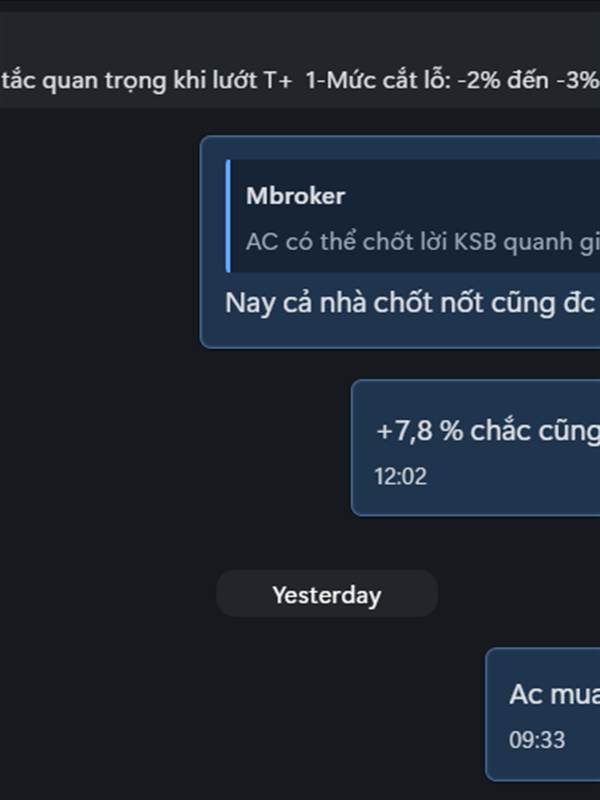
Task: Open the pinned message about lướt T+
Action: click(x=300, y=81)
